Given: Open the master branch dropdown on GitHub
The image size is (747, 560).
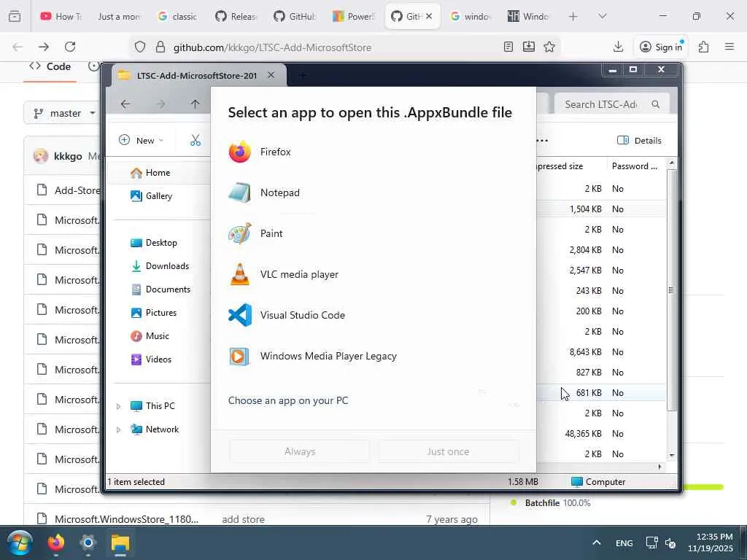Looking at the screenshot, I should tap(64, 113).
